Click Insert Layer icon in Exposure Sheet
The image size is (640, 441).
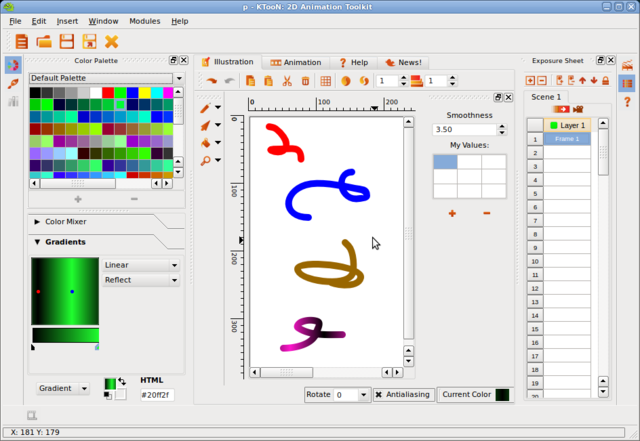(530, 80)
